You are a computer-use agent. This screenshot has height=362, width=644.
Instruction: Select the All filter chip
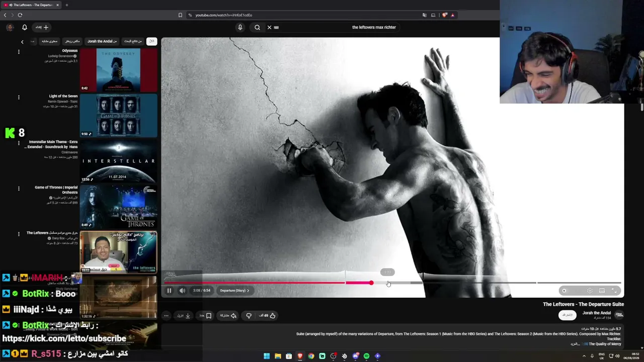click(151, 41)
